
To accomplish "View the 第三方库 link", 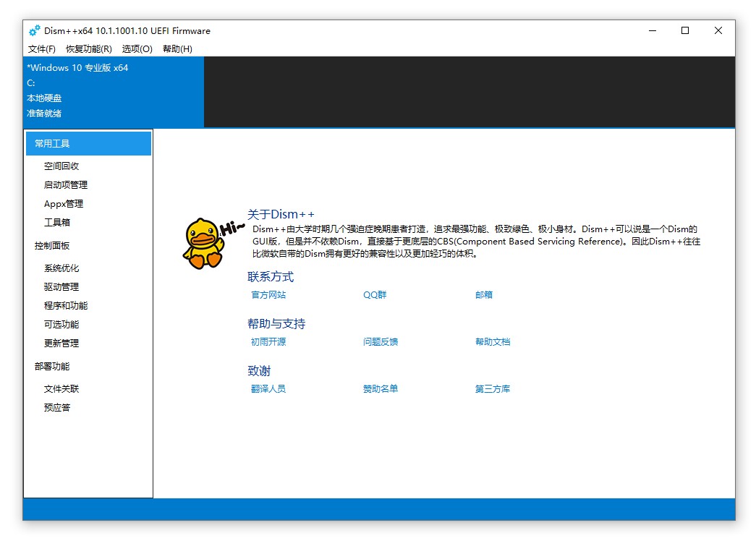I will point(492,388).
